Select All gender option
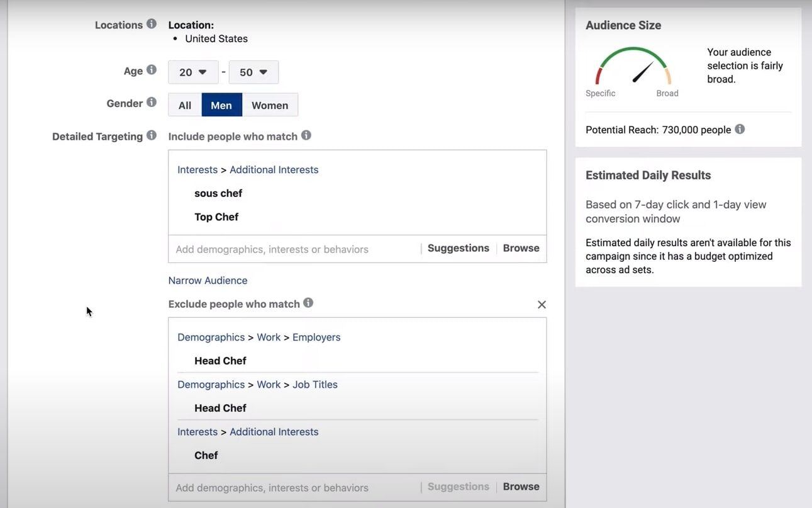Image resolution: width=812 pixels, height=508 pixels. coord(185,105)
